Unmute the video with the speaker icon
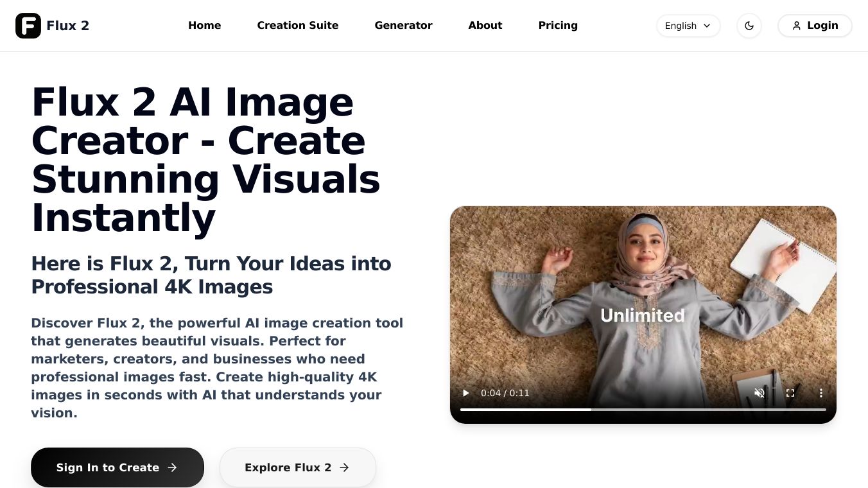Image resolution: width=868 pixels, height=488 pixels. 759,393
